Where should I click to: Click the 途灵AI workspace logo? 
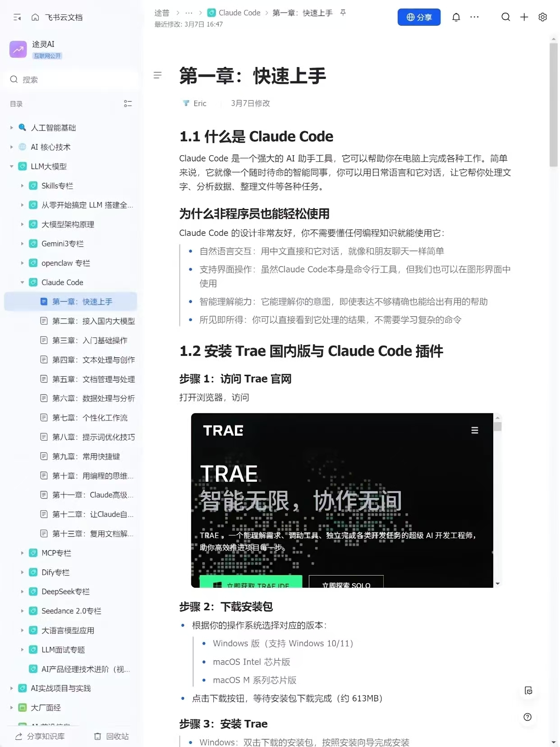[18, 49]
